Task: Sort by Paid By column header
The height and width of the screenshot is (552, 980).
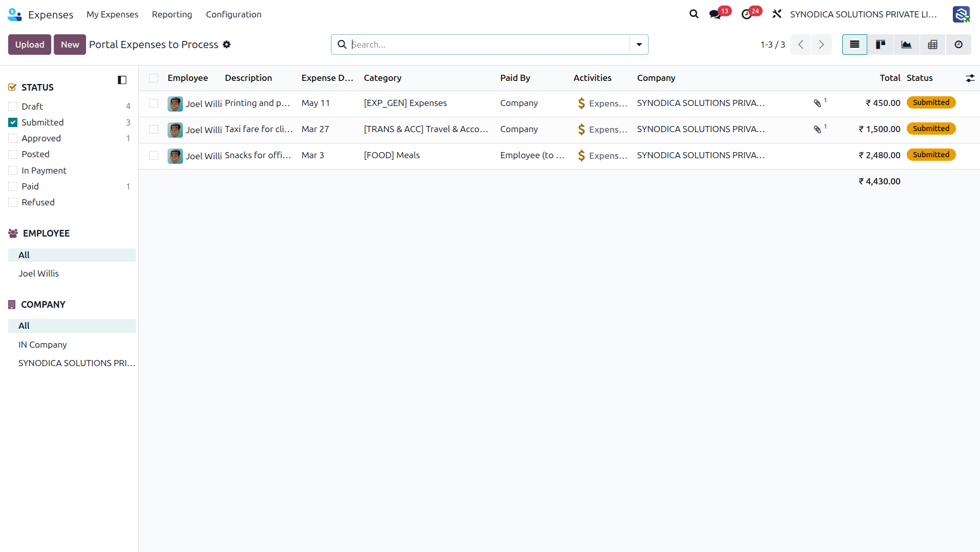Action: [x=515, y=78]
